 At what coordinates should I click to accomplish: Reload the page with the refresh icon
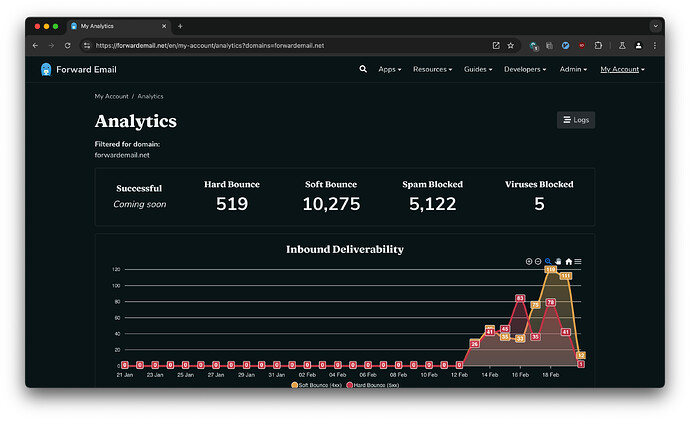tap(67, 45)
